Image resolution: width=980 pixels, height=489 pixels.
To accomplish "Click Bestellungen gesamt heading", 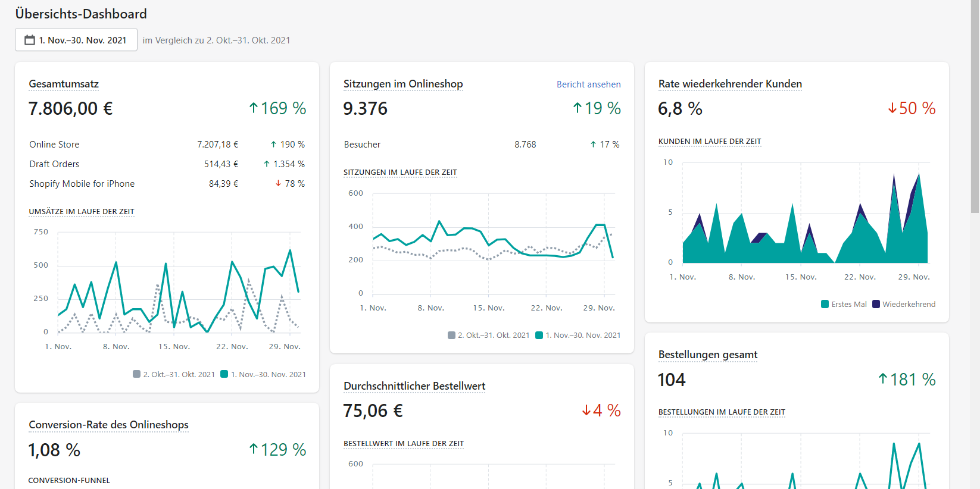I will click(708, 355).
